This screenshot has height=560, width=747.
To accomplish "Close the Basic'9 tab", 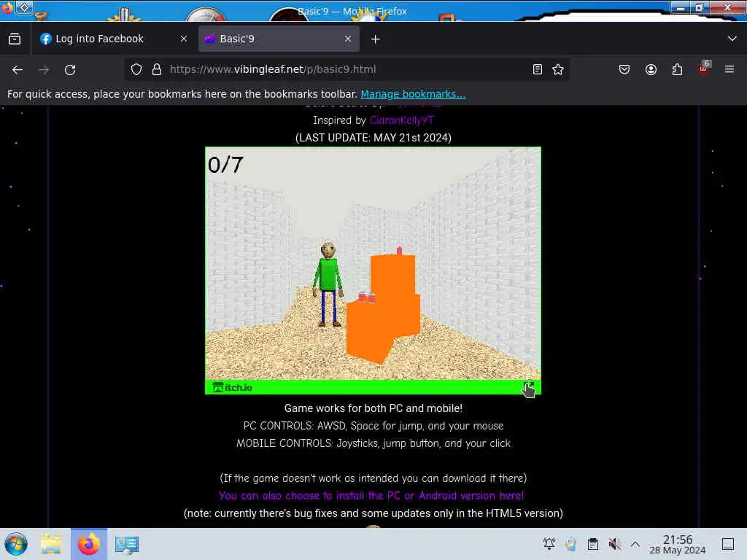I will pos(348,39).
